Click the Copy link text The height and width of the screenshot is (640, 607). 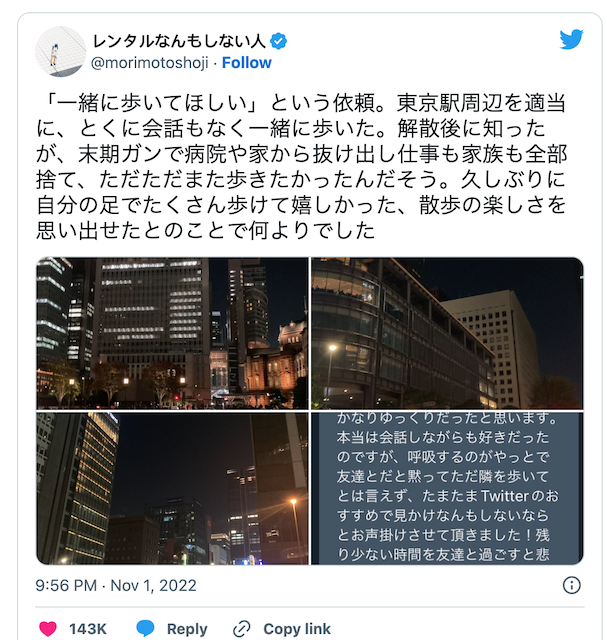tap(297, 629)
